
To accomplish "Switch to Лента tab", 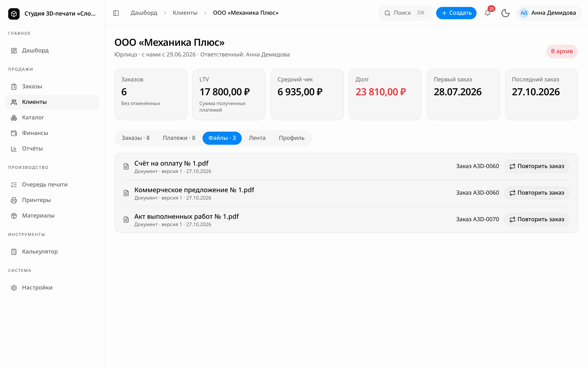I will pos(257,138).
